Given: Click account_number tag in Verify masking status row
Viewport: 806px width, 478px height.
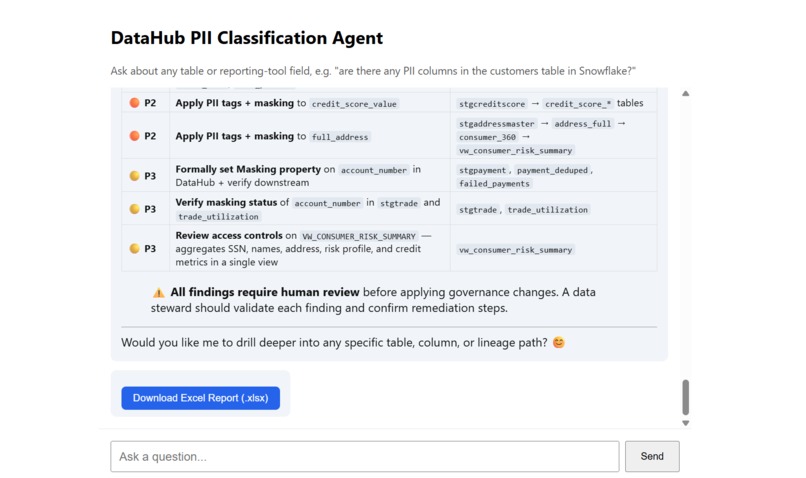Looking at the screenshot, I should point(327,204).
